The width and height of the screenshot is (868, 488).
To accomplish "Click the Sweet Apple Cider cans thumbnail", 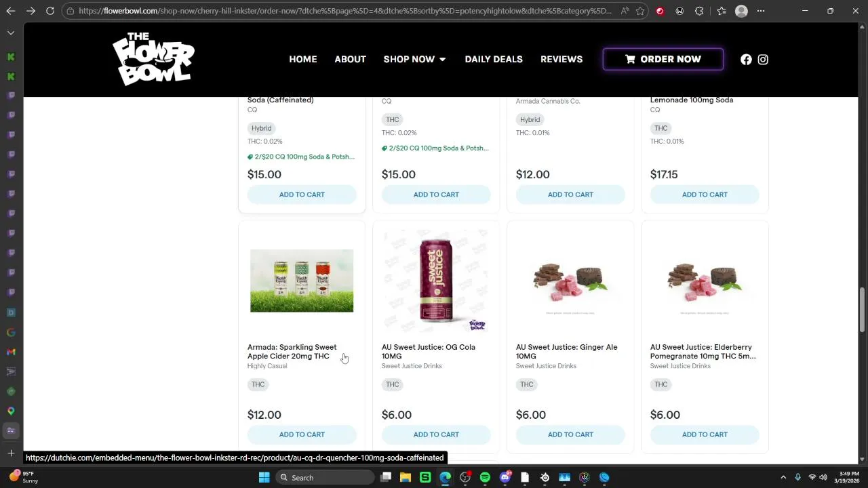I will click(302, 281).
